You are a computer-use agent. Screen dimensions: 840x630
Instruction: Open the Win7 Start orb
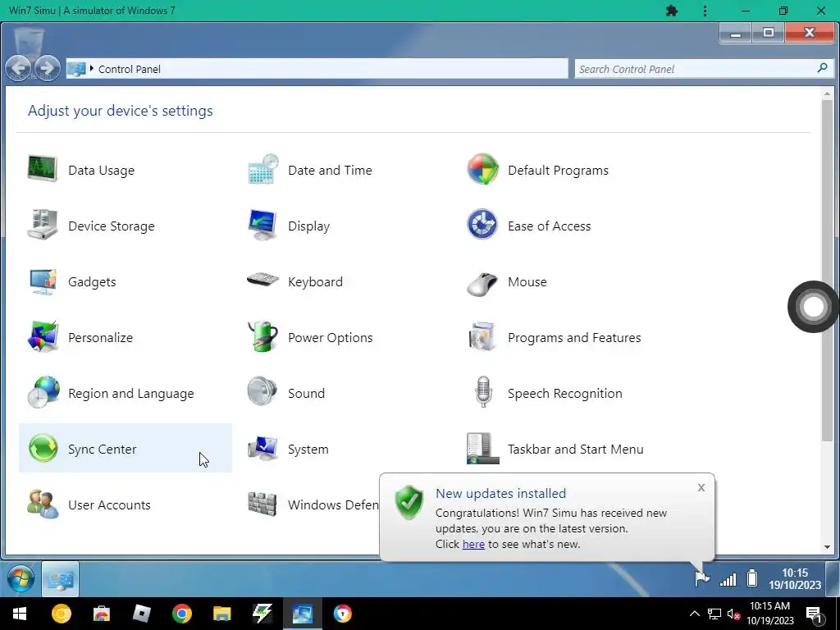point(21,579)
